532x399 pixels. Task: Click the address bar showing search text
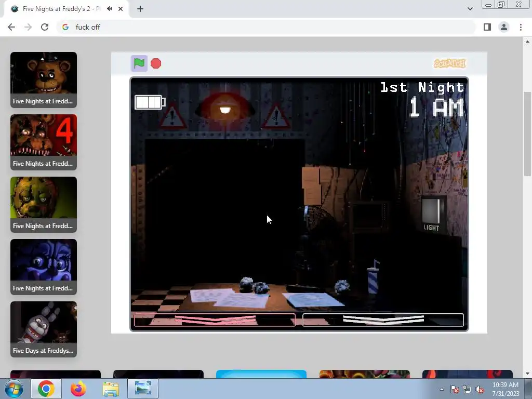(267, 27)
